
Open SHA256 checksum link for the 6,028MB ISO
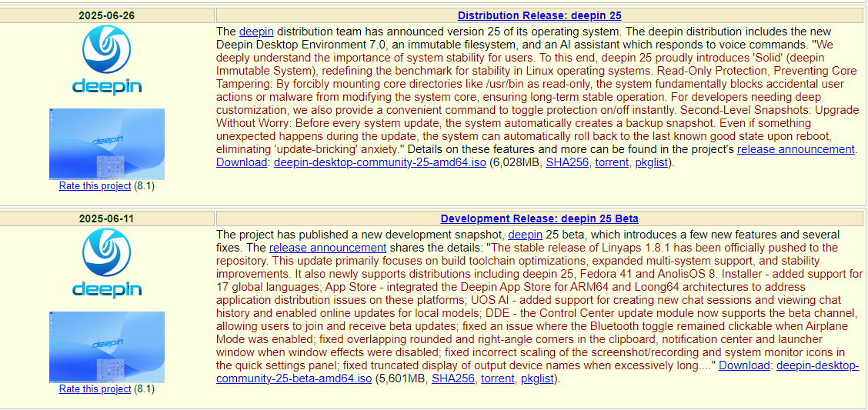567,162
